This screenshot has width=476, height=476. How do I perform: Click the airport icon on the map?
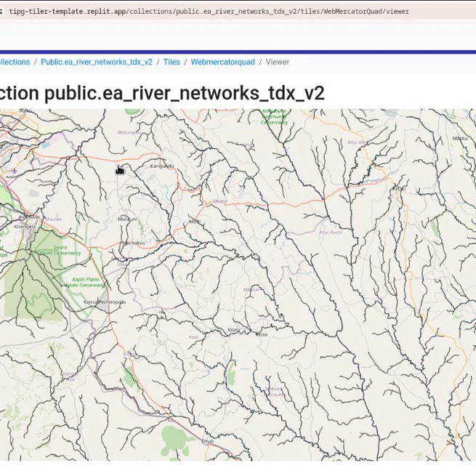click(15, 172)
